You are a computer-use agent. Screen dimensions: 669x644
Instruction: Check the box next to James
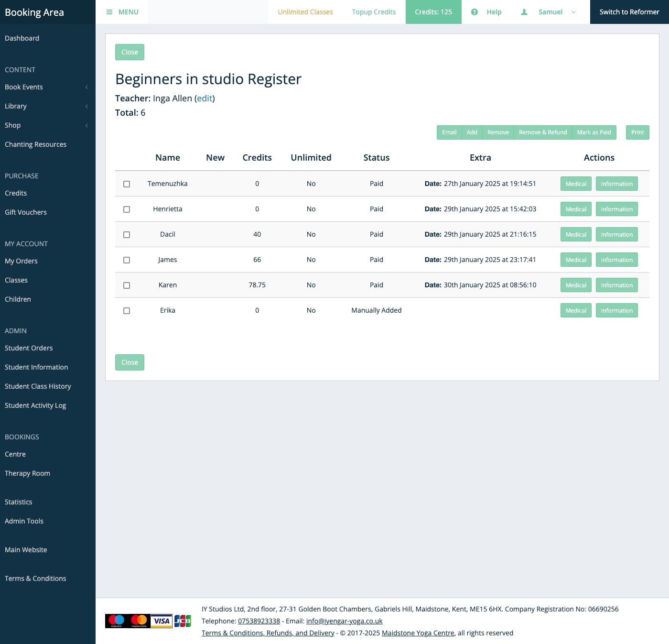coord(127,260)
